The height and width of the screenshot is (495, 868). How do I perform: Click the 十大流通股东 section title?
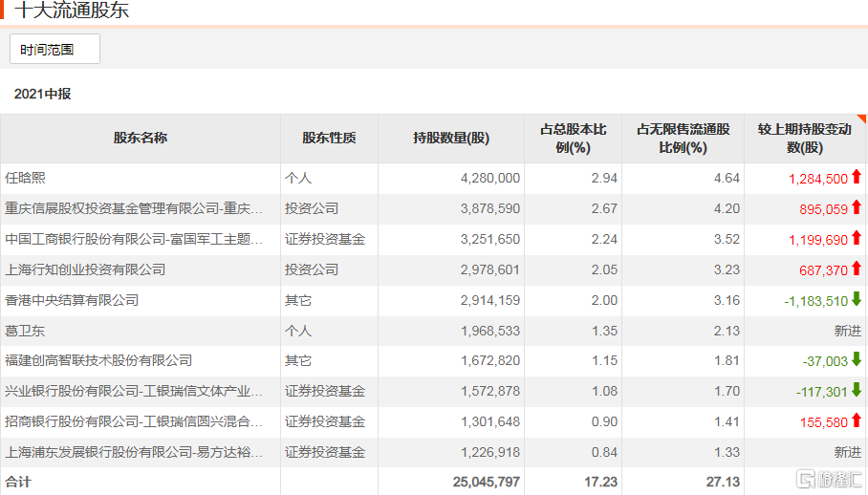click(x=72, y=10)
